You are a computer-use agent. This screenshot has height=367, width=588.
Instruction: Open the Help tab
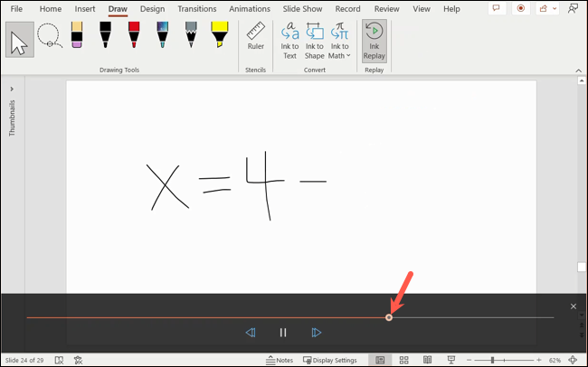[451, 9]
